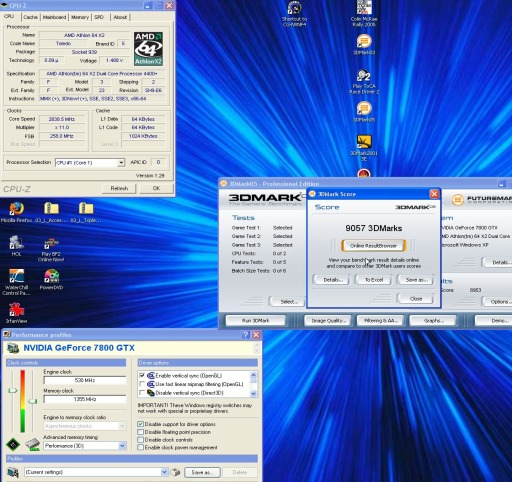The height and width of the screenshot is (482, 512).
Task: Switch to the SPD tab in CPU-Z
Action: click(99, 17)
